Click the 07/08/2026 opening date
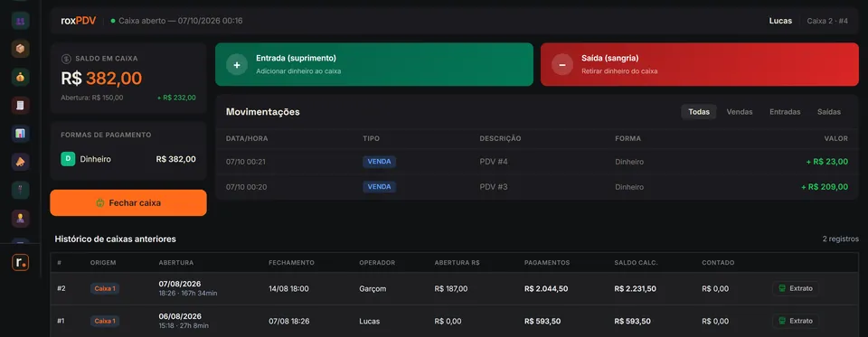Image resolution: width=868 pixels, height=337 pixels. 180,284
